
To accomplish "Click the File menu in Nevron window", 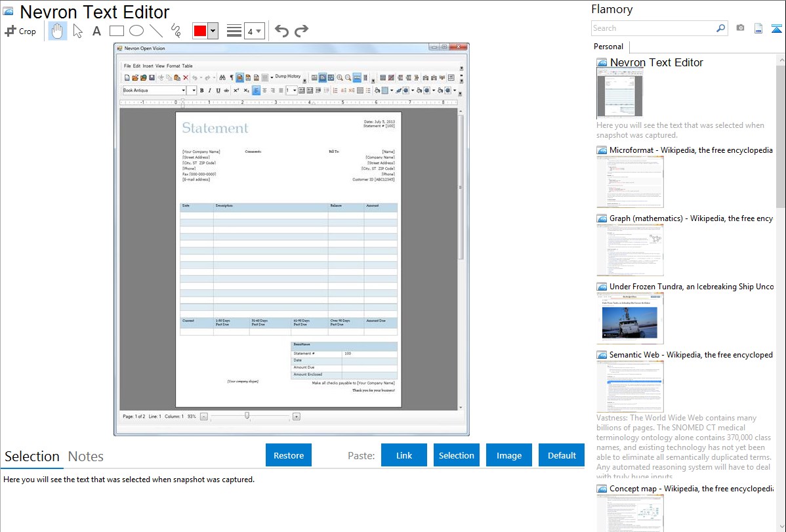I will (127, 66).
